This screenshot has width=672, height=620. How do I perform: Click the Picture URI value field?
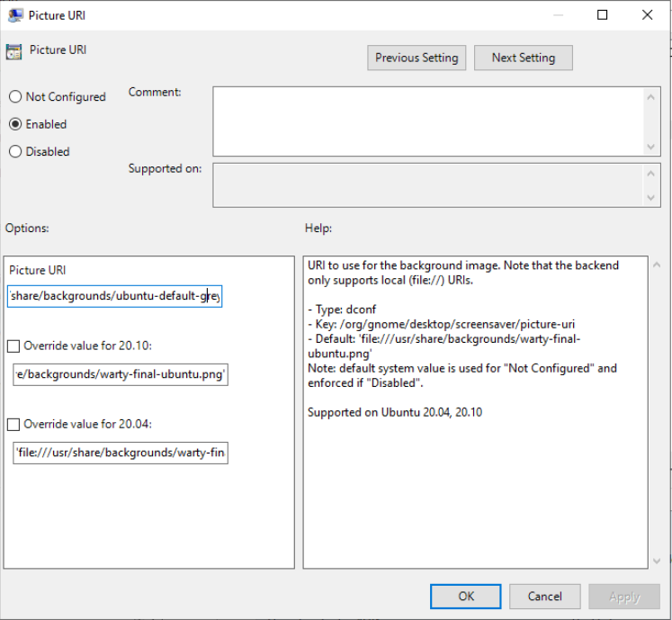coord(114,296)
